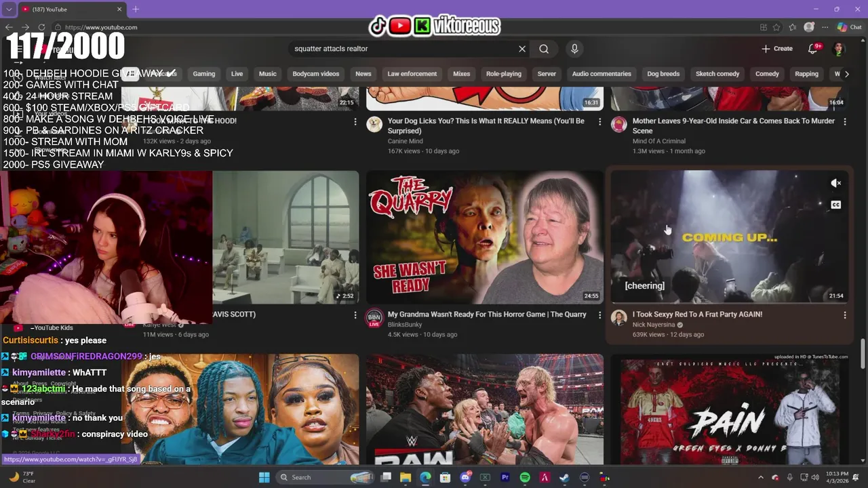Close the (187) YouTube tab
Viewport: 868px width, 488px height.
pyautogui.click(x=119, y=9)
